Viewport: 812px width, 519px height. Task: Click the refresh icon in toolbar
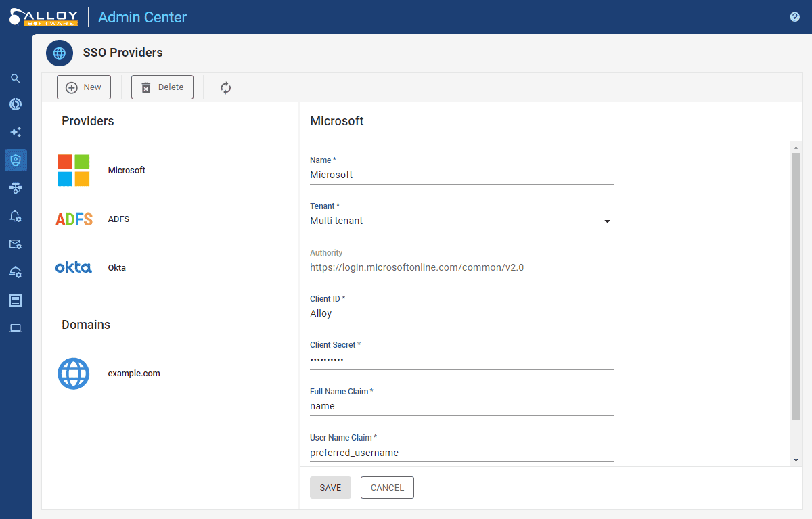[x=226, y=87]
